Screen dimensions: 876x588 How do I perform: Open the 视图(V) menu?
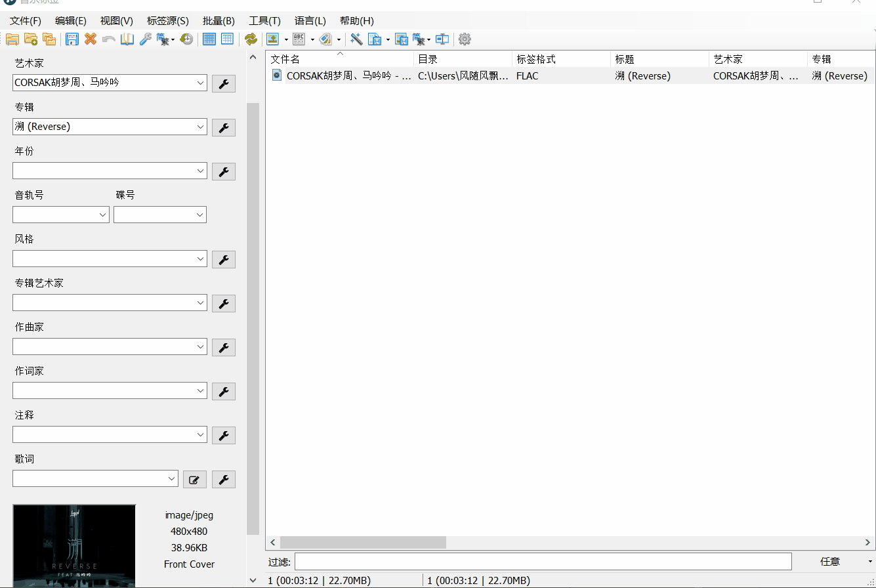click(x=117, y=21)
